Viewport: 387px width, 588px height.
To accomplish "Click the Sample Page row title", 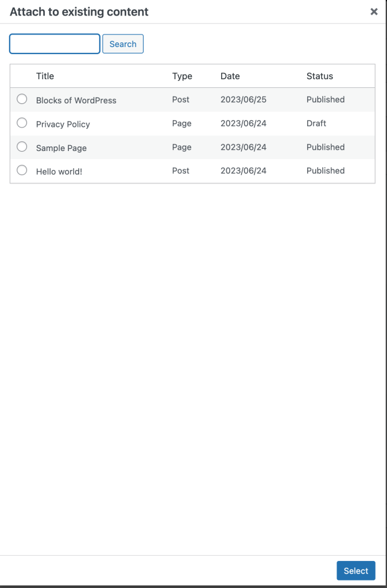I will [60, 148].
